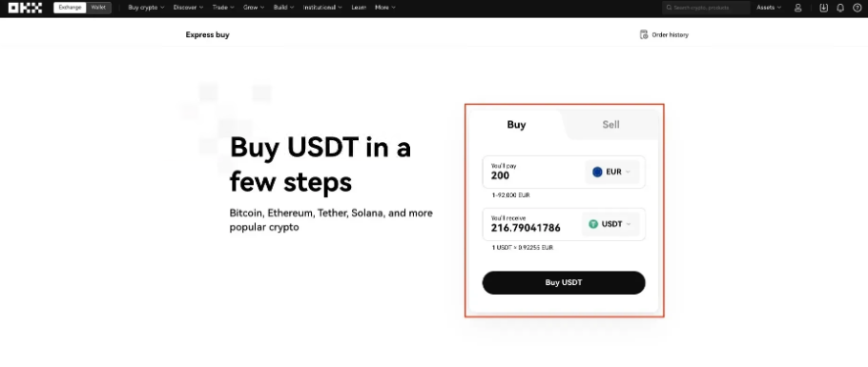Image resolution: width=868 pixels, height=367 pixels.
Task: Switch to Exchange mode
Action: coord(71,8)
